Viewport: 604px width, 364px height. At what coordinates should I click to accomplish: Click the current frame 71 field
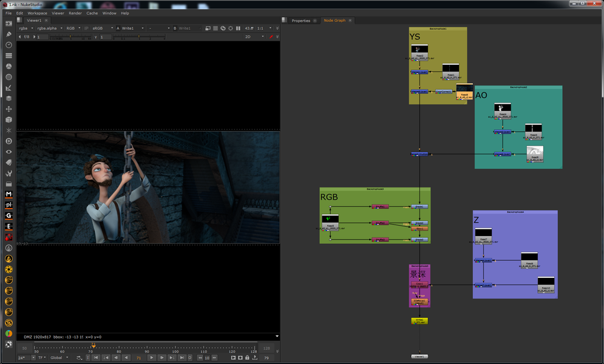(138, 358)
